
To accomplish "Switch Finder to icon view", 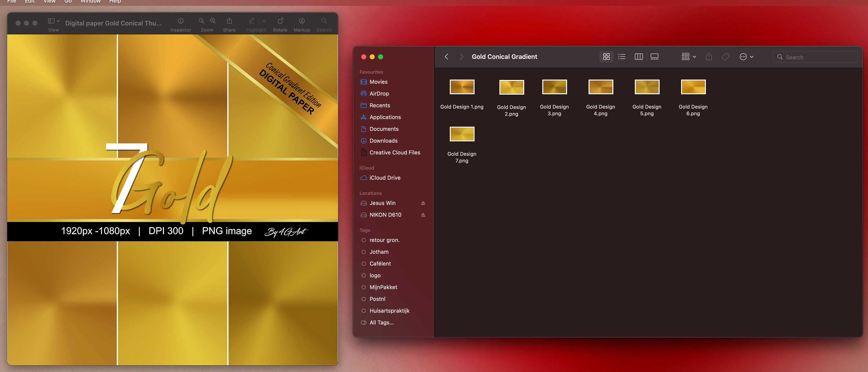I will [x=606, y=57].
